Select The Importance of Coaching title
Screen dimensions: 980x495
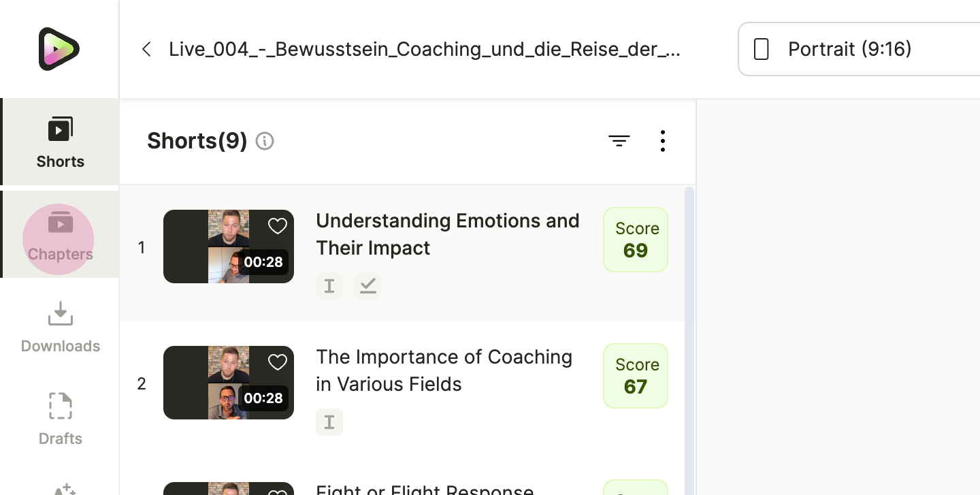click(444, 370)
